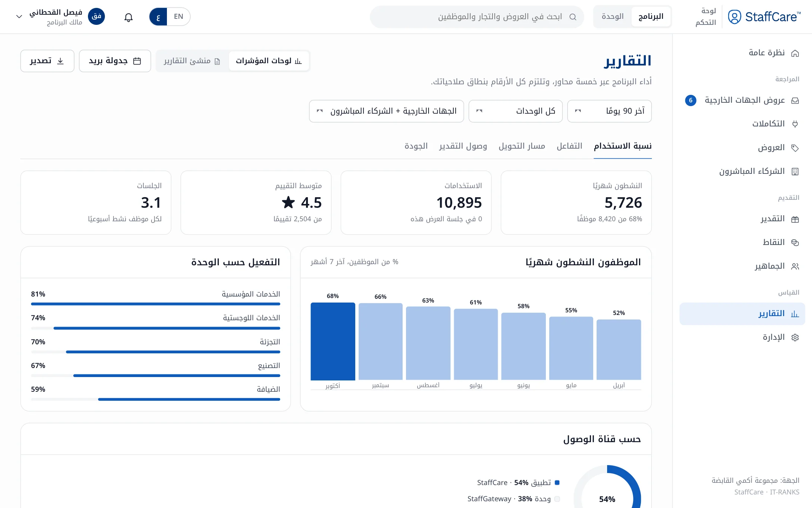This screenshot has height=508, width=812.
Task: Click the calendar icon on جدولة بريد
Action: (137, 61)
